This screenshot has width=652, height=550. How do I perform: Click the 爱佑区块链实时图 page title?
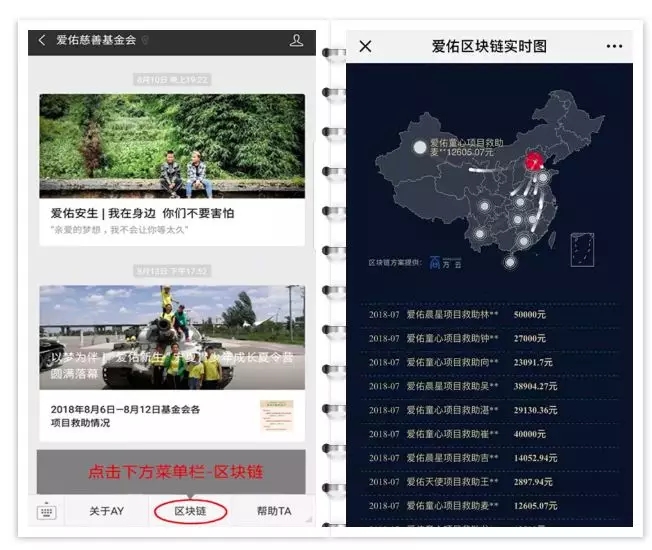tap(489, 46)
